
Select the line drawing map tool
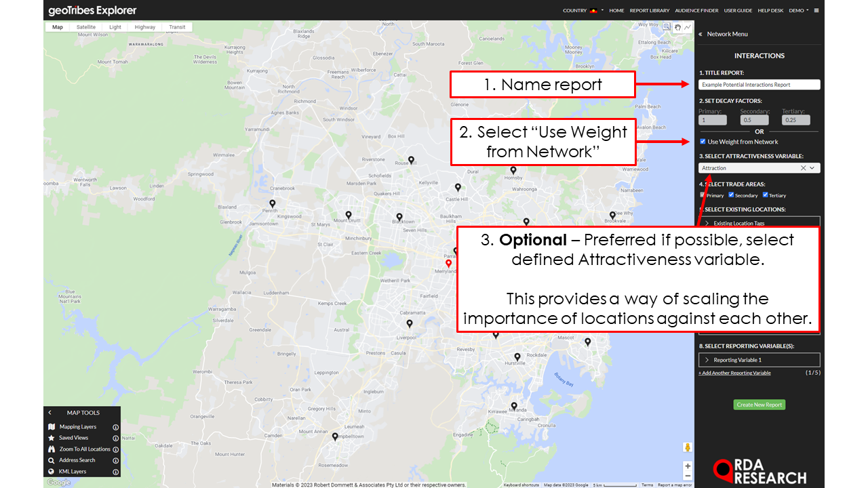point(688,27)
